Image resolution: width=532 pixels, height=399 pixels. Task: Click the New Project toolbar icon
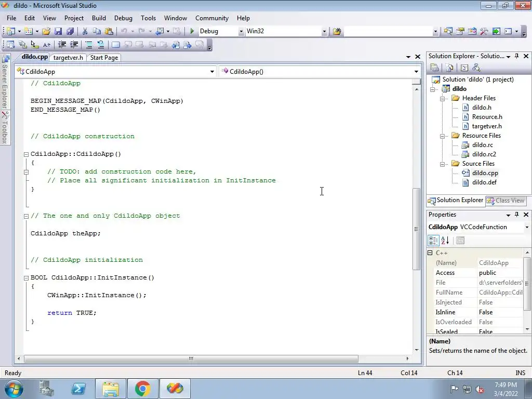pyautogui.click(x=10, y=31)
